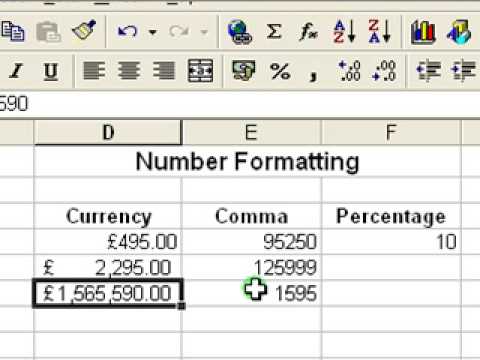Align cell text right

(164, 70)
